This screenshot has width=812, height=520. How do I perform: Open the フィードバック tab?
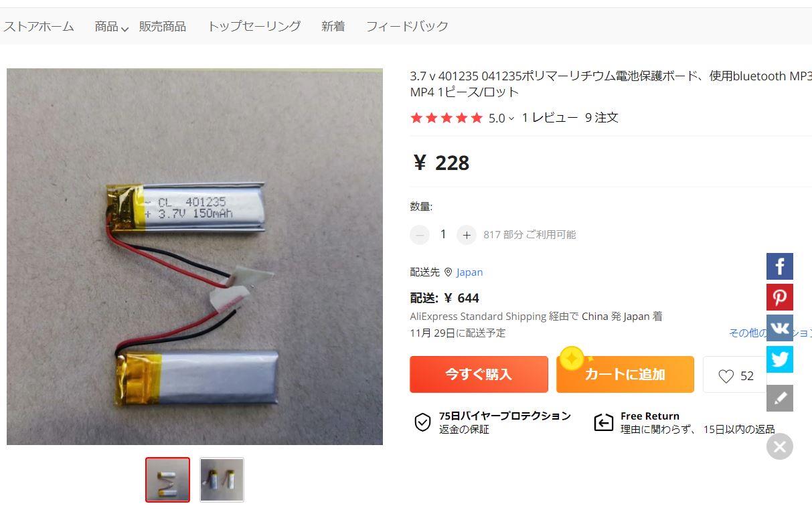pyautogui.click(x=407, y=26)
